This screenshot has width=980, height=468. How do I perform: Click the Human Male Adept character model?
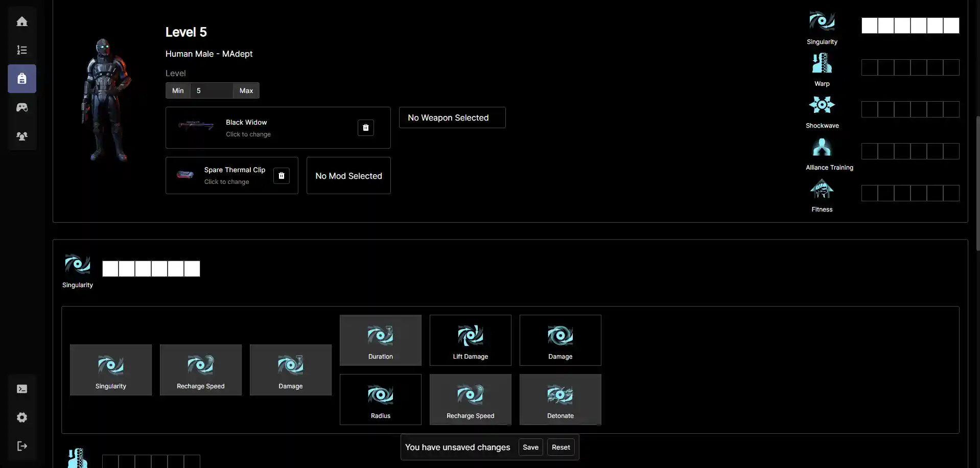(106, 100)
